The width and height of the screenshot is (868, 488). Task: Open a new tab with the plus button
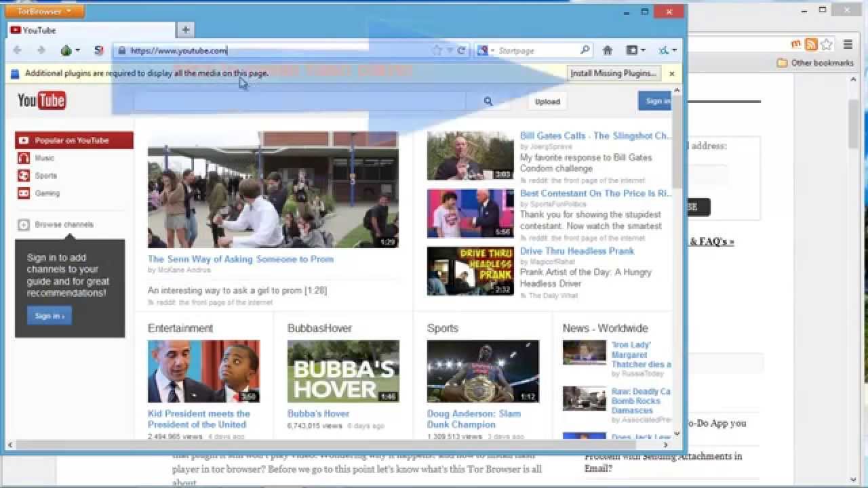pos(185,30)
